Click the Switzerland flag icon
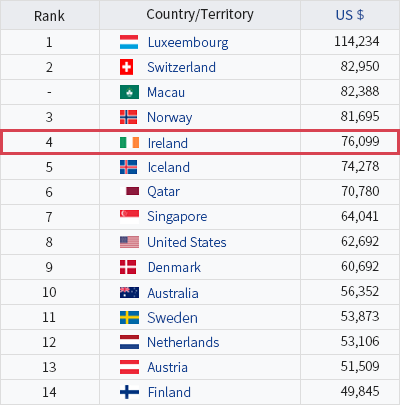Screen dimensions: 400x405 127,67
